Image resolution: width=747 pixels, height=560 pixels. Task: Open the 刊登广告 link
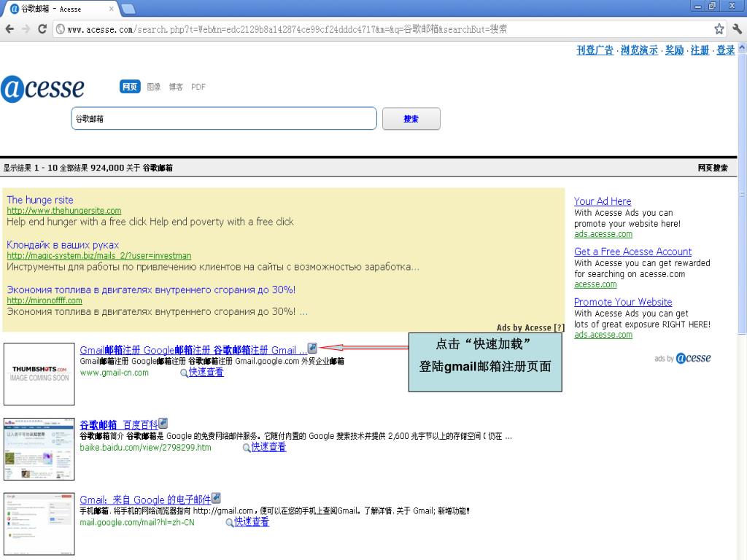click(595, 50)
